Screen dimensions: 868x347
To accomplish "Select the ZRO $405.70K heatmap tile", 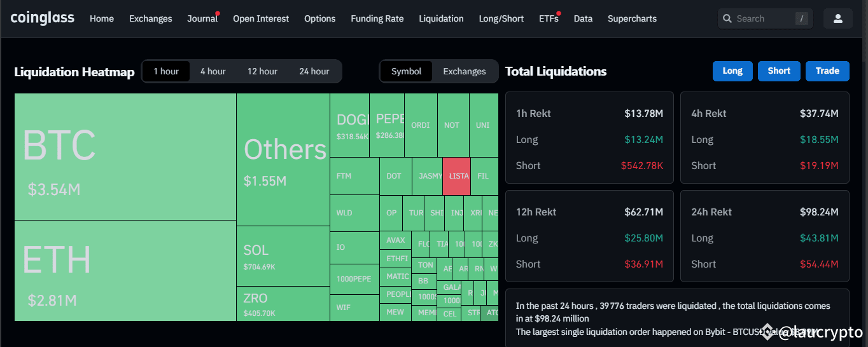I will pos(283,304).
